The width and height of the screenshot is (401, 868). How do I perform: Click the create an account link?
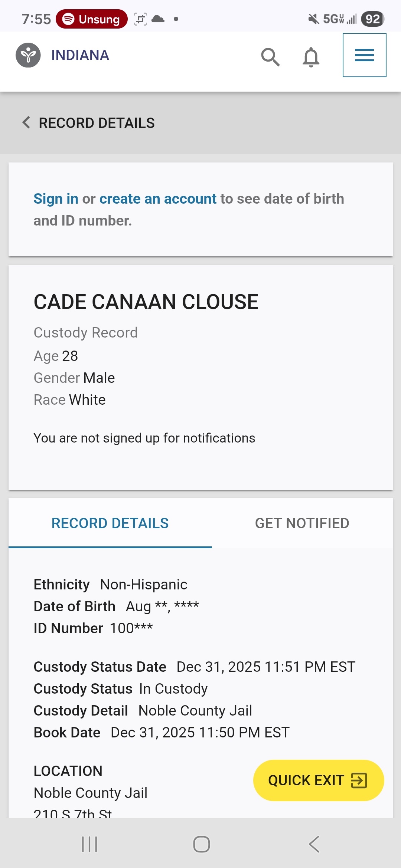(x=158, y=199)
